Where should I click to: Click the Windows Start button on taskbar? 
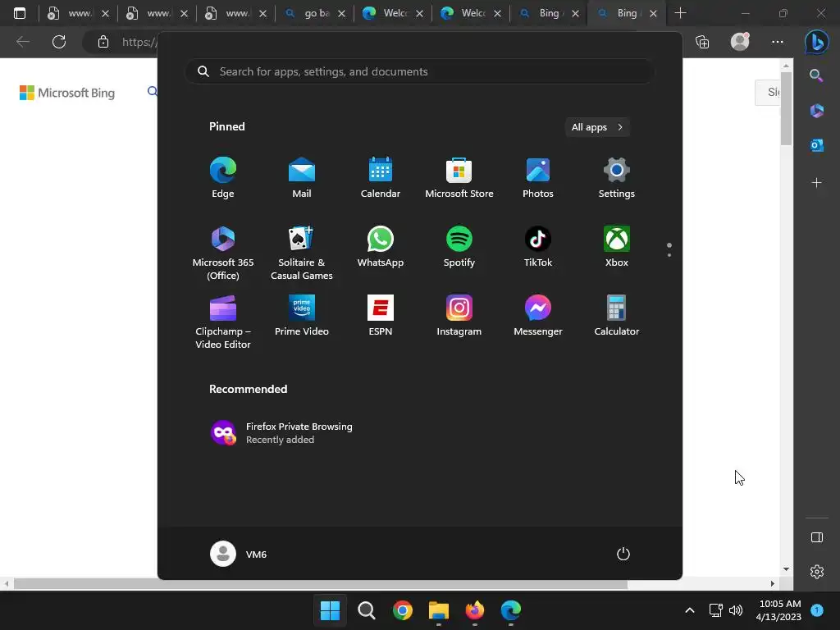click(x=330, y=610)
